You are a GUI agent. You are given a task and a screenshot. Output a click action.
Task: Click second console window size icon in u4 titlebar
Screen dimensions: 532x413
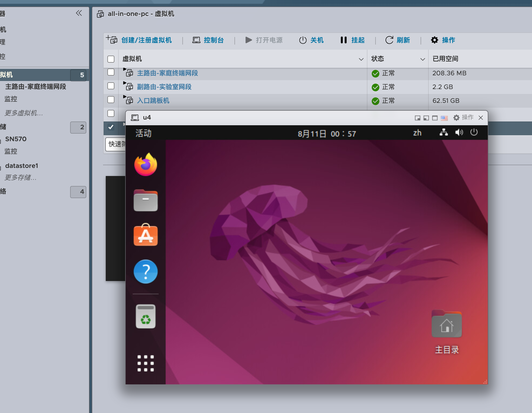426,118
